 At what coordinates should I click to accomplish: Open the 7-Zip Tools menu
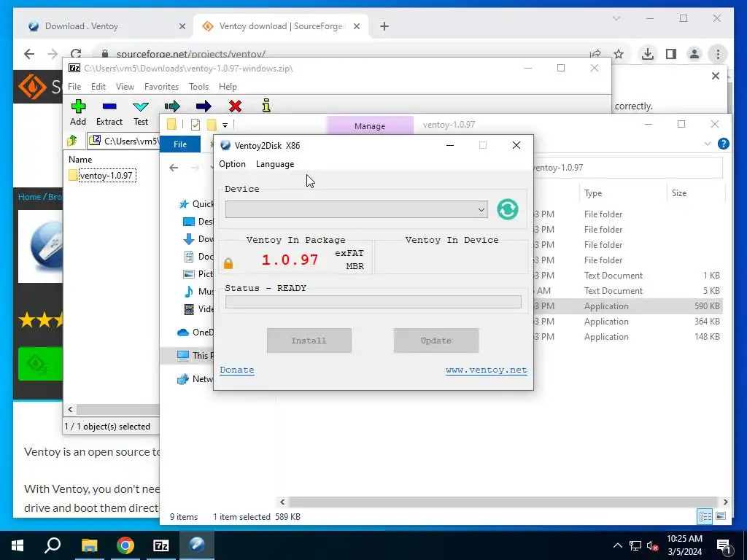[198, 87]
